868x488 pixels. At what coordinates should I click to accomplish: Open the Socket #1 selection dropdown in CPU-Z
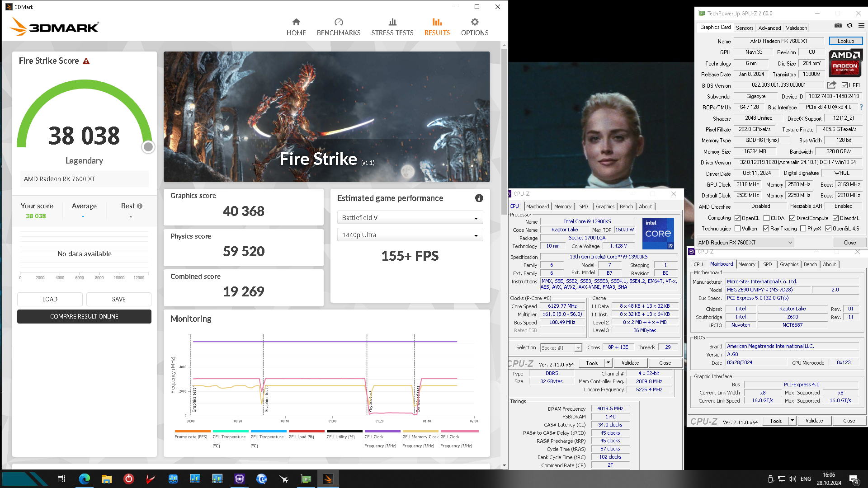click(x=561, y=347)
